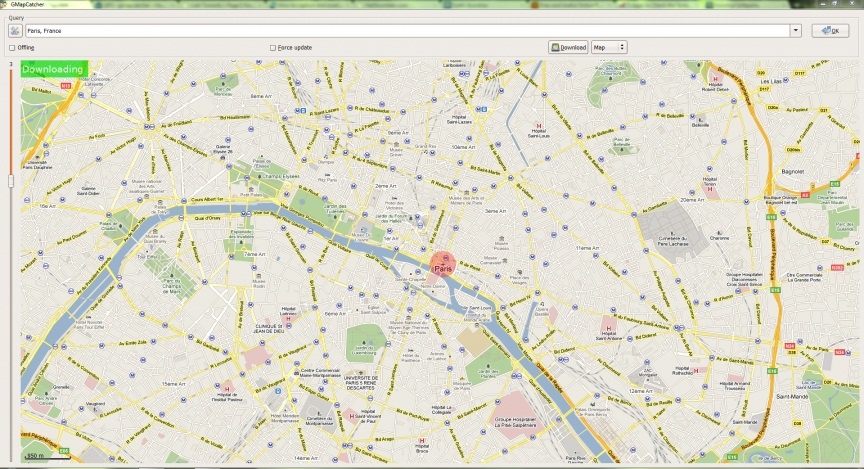
Task: Toggle the Force update checkbox
Action: [273, 47]
